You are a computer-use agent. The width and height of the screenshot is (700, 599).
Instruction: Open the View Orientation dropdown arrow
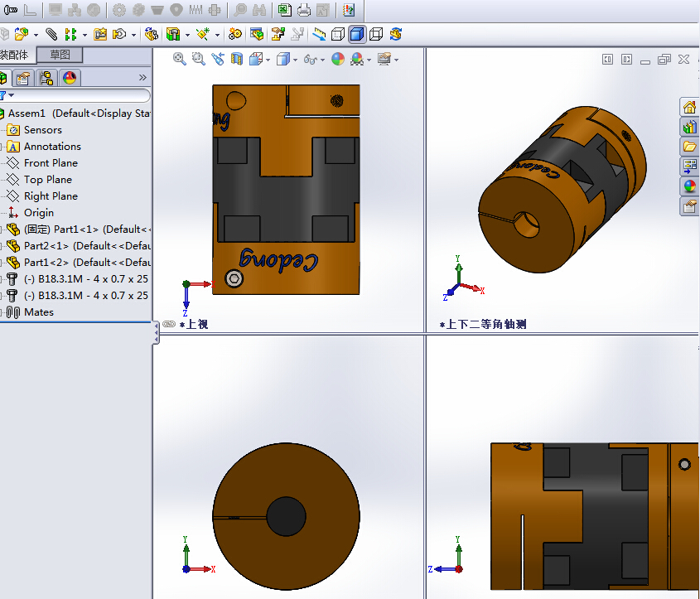267,60
